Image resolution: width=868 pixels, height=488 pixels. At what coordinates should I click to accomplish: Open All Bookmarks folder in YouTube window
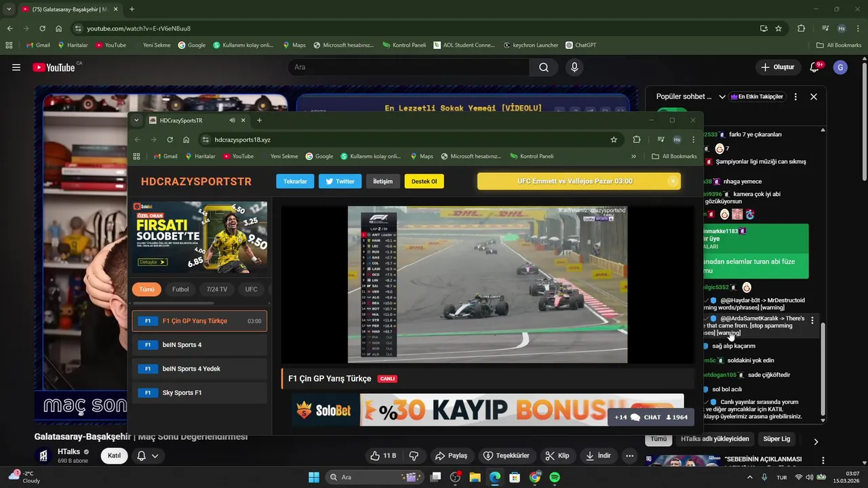(x=839, y=45)
